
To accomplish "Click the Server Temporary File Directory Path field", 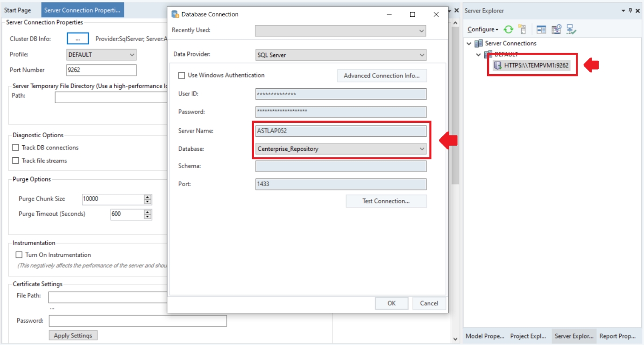I will click(111, 97).
